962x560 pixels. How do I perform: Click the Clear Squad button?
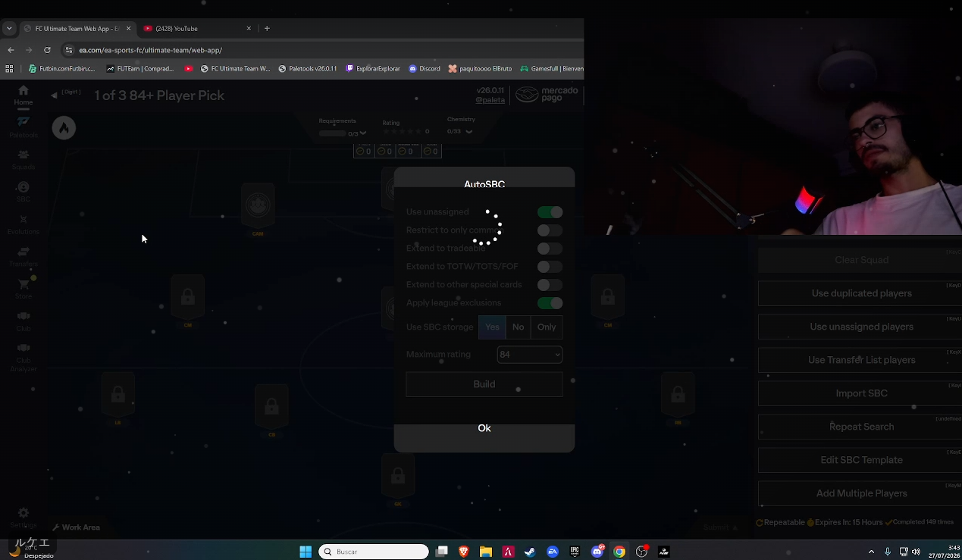click(x=862, y=260)
